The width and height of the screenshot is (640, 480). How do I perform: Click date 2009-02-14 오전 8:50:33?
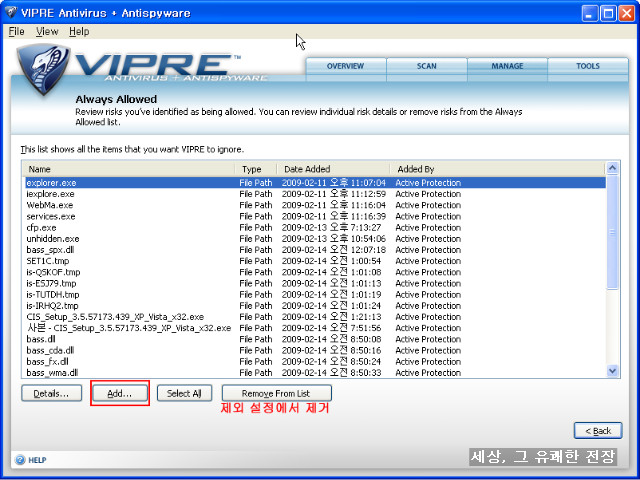(x=331, y=372)
